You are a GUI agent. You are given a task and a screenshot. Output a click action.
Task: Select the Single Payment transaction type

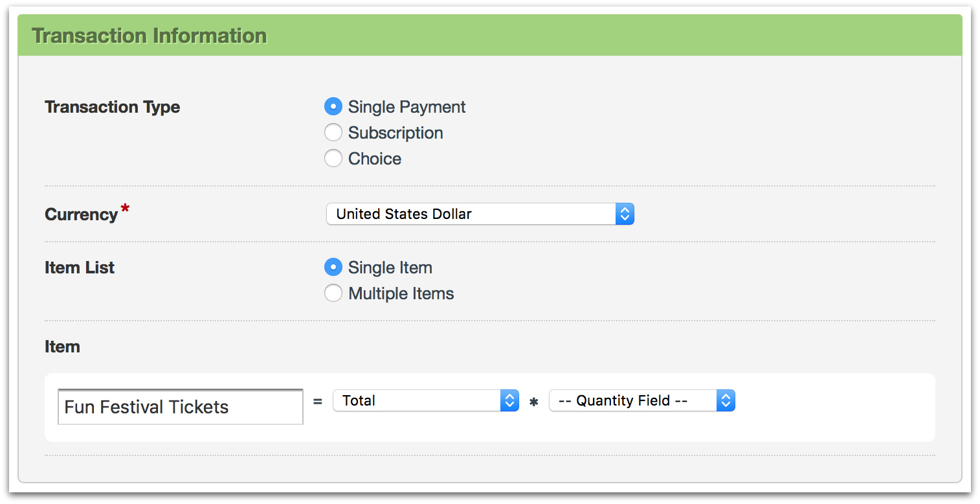coord(333,107)
